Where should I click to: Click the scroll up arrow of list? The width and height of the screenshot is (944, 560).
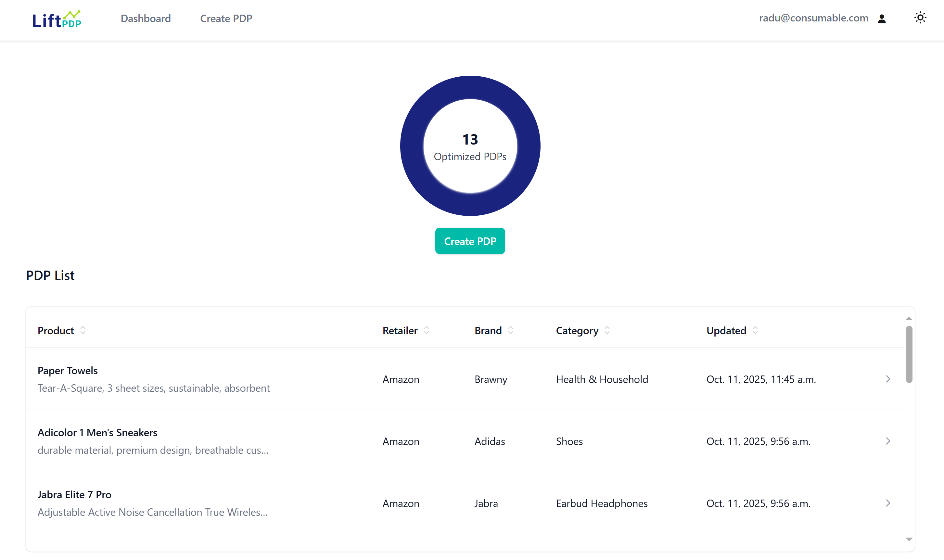909,318
